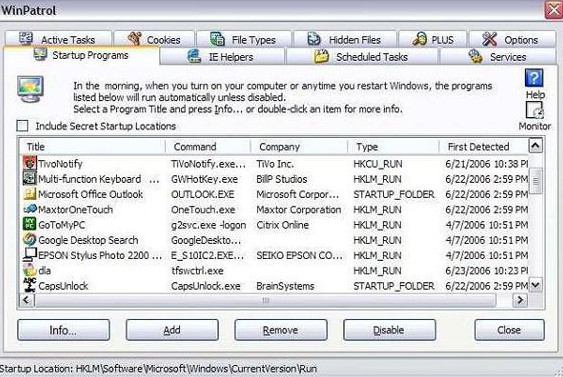Click the list scroll down arrow
This screenshot has height=377, width=563.
[535, 285]
